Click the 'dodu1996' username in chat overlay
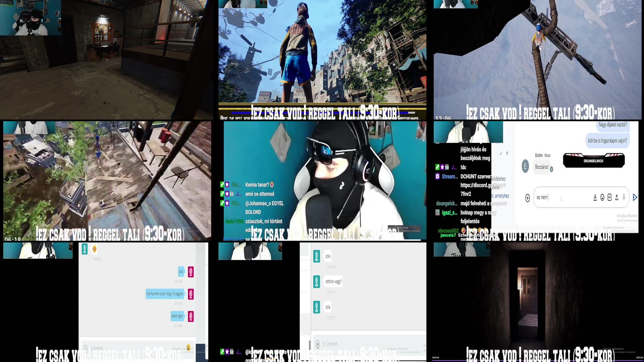The width and height of the screenshot is (644, 362). click(x=234, y=221)
